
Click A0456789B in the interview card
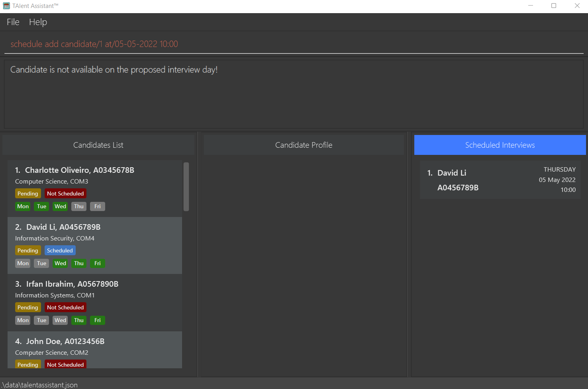click(458, 188)
